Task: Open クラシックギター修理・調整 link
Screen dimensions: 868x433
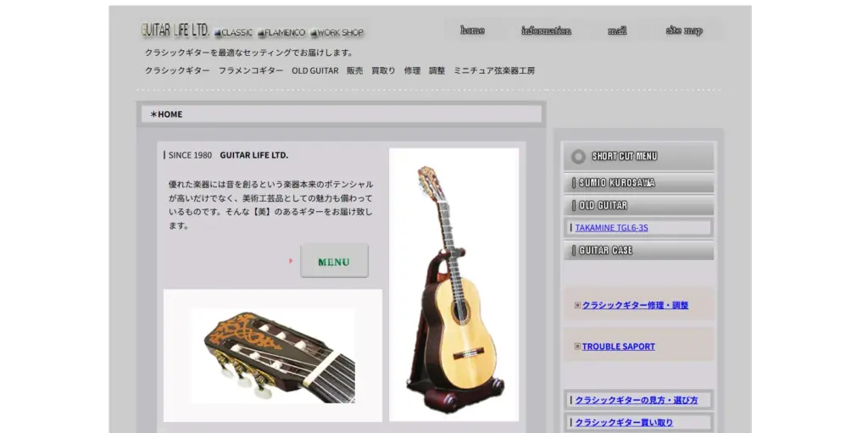Action: pos(635,305)
